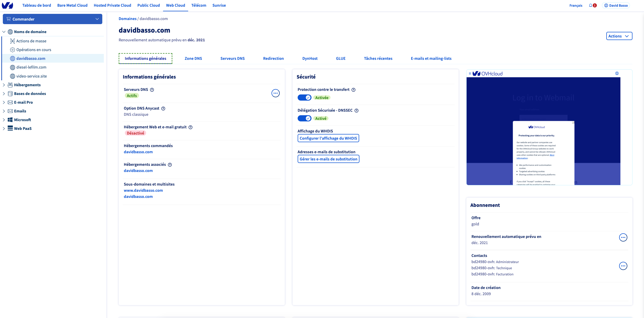644x318 pixels.
Task: Click Configurer l'affichage du WHOIS button
Action: pyautogui.click(x=328, y=138)
